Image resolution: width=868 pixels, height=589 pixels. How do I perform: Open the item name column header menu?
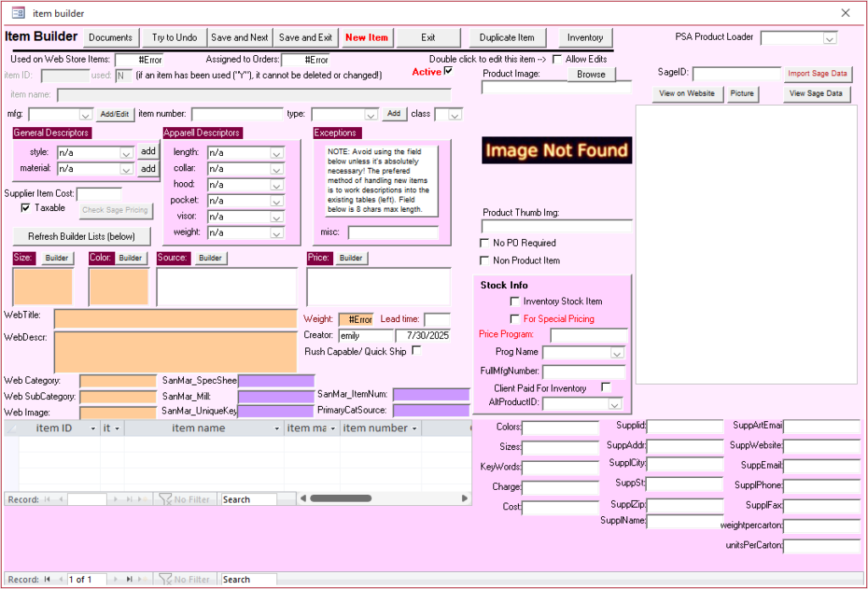coord(277,429)
